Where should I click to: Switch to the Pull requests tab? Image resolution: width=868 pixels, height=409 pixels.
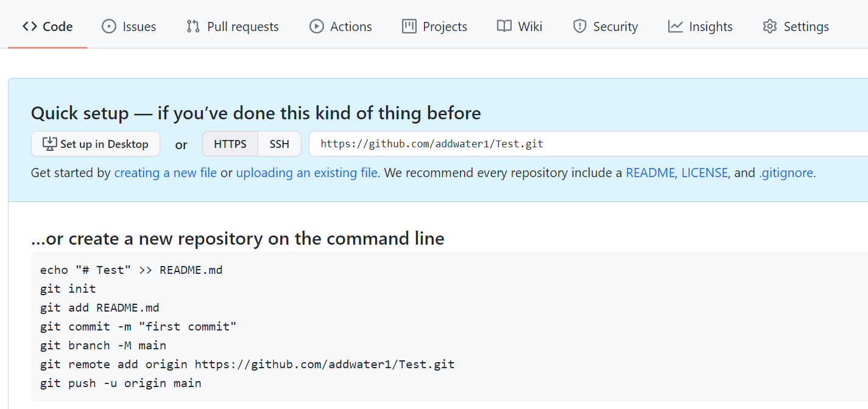click(x=233, y=27)
